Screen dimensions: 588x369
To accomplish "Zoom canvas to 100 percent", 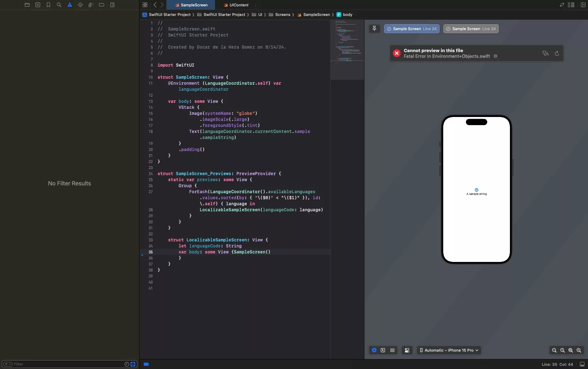I will 562,350.
